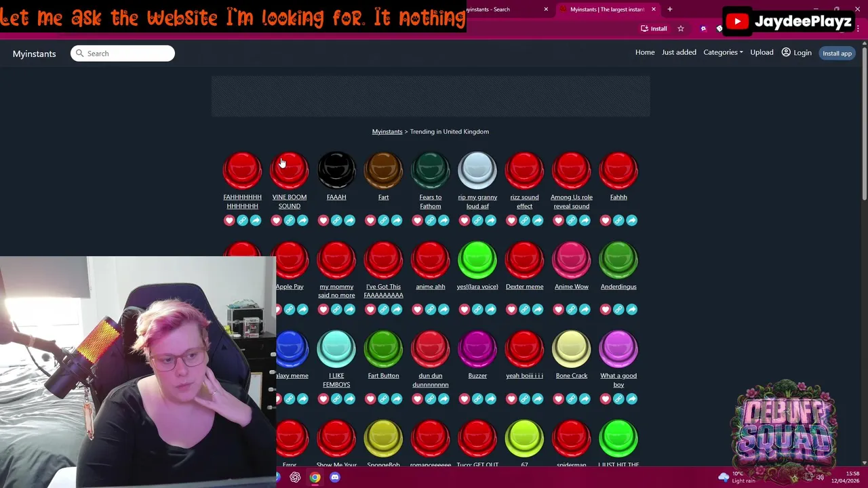Open the Just added page
The width and height of the screenshot is (868, 488).
(x=679, y=53)
